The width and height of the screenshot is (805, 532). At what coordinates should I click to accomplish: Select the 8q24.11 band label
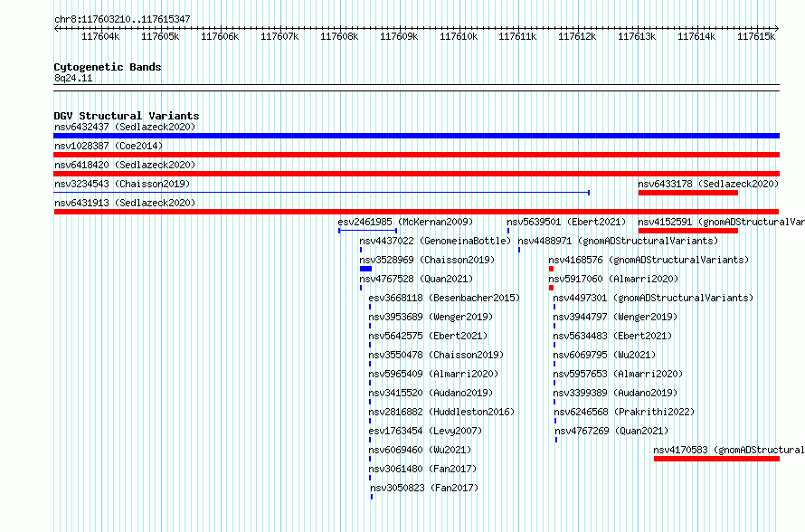point(73,78)
